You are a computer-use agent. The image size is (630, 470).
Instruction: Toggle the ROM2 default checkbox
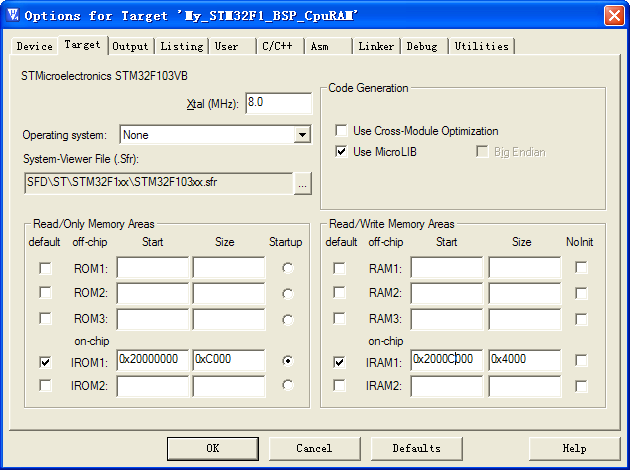point(45,292)
